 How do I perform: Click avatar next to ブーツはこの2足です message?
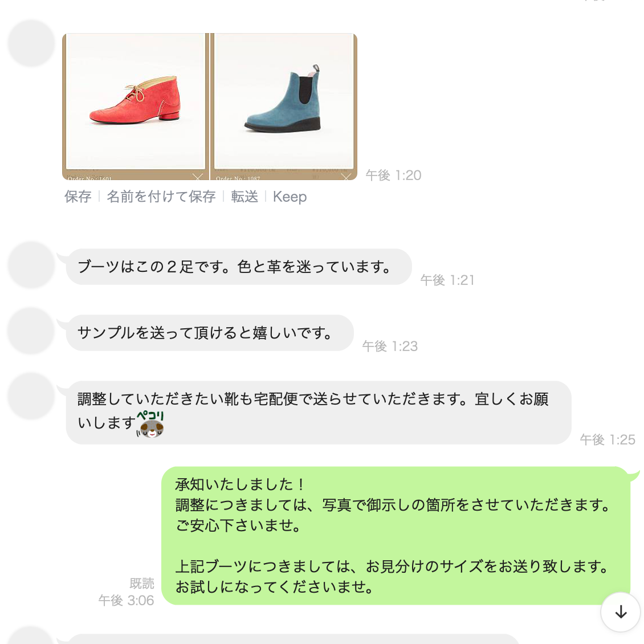(x=31, y=265)
